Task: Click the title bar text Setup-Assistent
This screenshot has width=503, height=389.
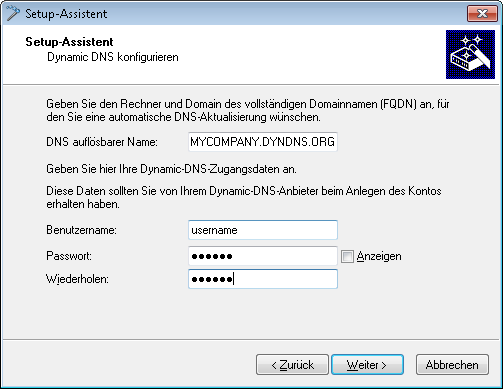Action: 66,14
